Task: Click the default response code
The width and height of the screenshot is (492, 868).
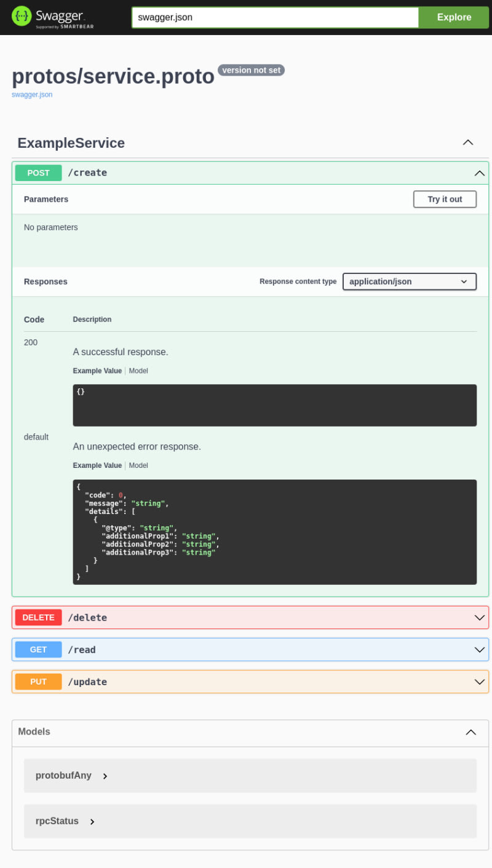Action: coord(36,437)
